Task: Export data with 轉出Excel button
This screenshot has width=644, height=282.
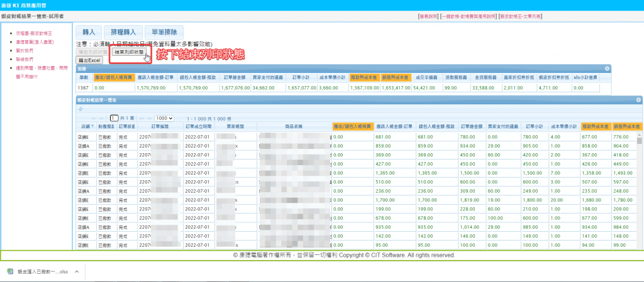Action: coord(89,60)
